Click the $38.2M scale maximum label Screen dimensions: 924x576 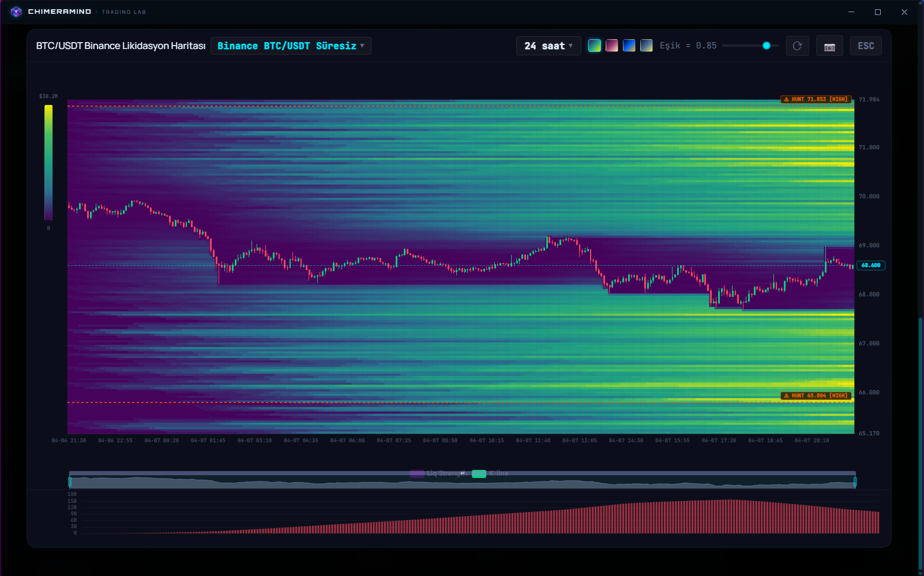pyautogui.click(x=48, y=96)
